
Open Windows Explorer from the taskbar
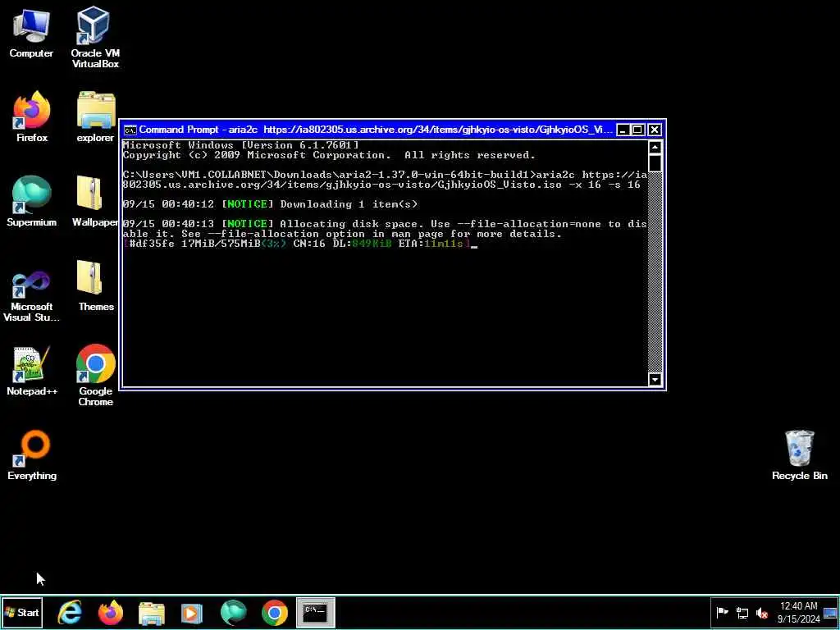152,612
